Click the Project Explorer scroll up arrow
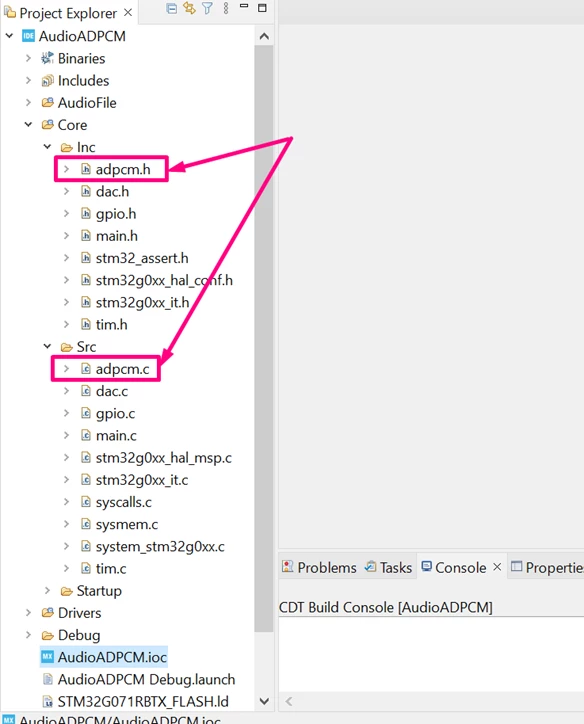This screenshot has height=724, width=584. pyautogui.click(x=264, y=36)
